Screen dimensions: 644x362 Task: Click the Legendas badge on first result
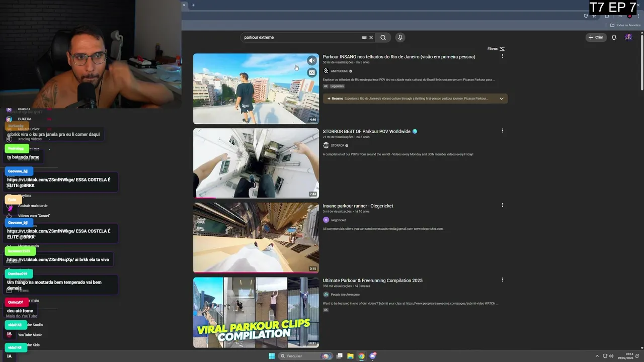click(x=337, y=86)
